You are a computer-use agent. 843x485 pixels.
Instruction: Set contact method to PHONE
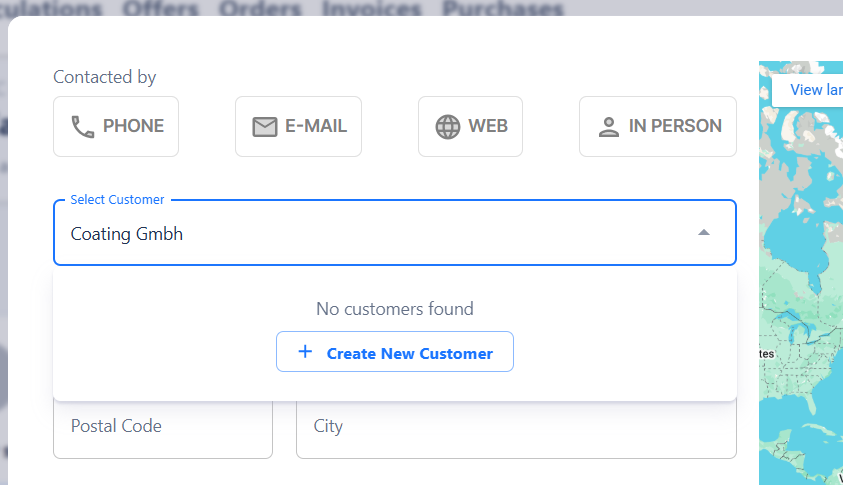point(116,127)
